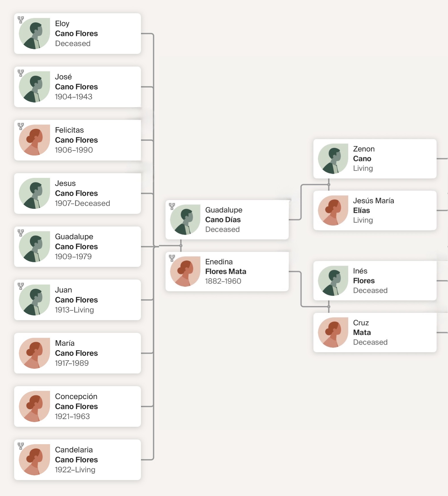
Task: Click the couple connector node between Guadalupe and Enedina
Action: [x=181, y=245]
